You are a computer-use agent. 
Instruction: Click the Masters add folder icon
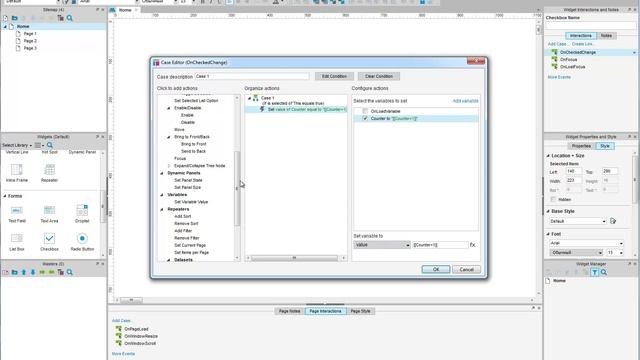click(15, 272)
